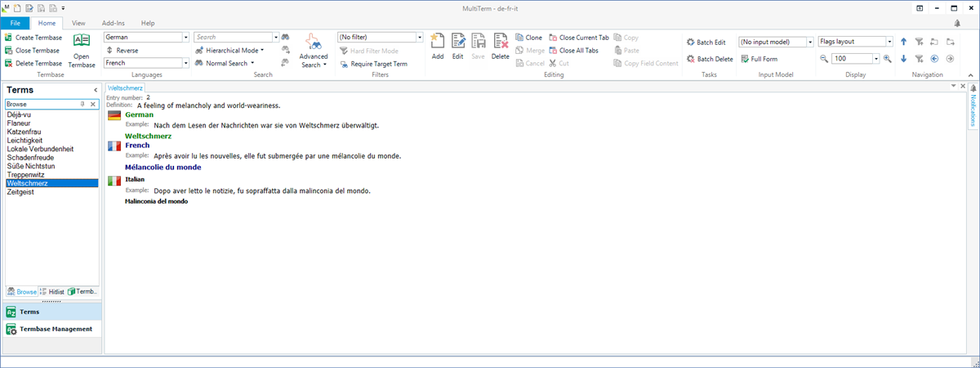Expand the Hierarchical Mode menu
The image size is (980, 368).
[x=229, y=50]
